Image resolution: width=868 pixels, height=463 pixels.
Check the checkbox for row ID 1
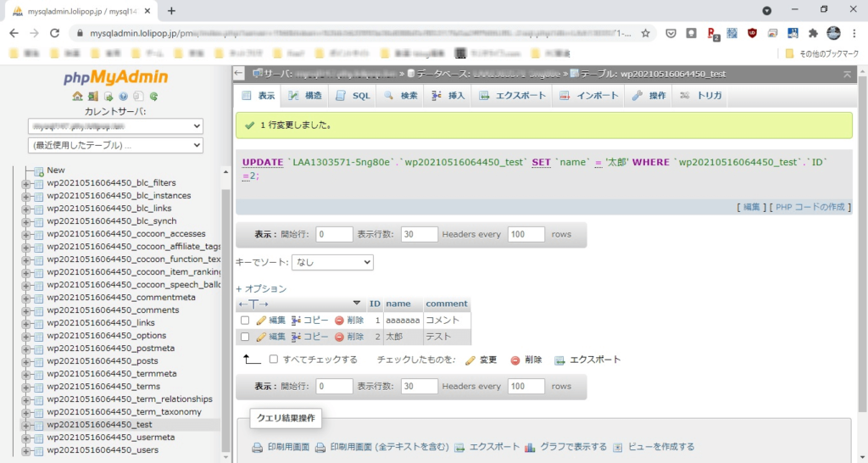245,321
